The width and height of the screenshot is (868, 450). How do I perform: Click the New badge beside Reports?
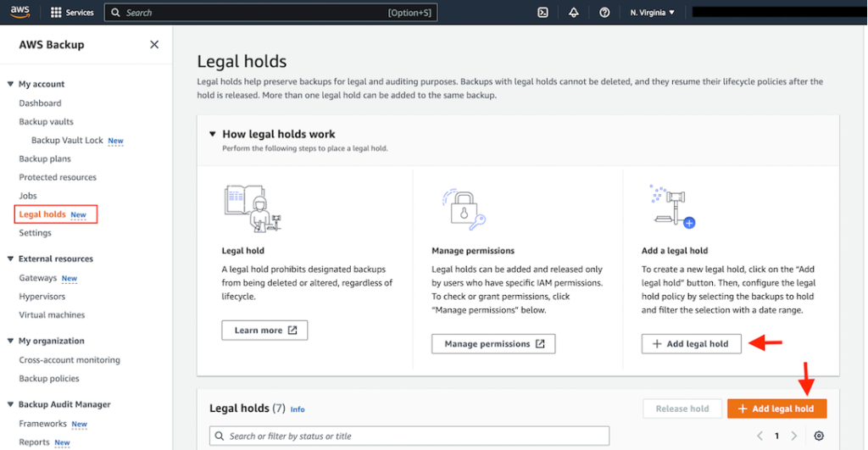(x=62, y=442)
